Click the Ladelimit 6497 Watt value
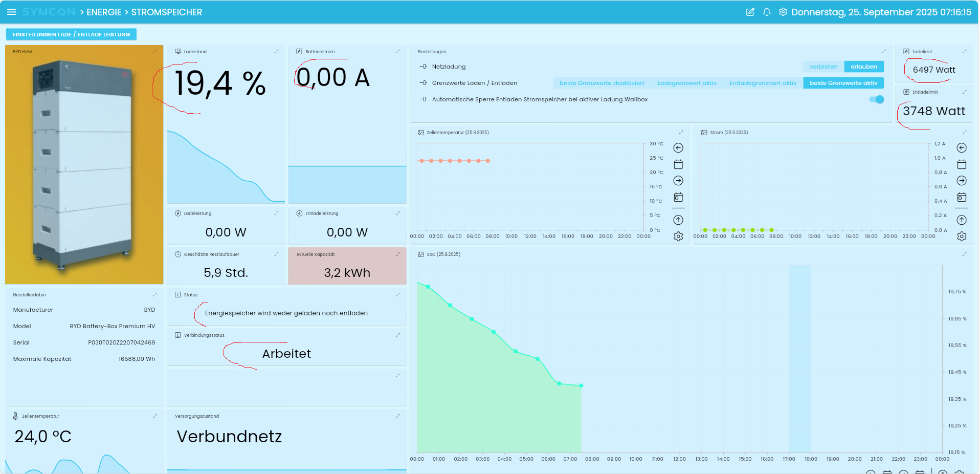This screenshot has width=980, height=474. (933, 70)
